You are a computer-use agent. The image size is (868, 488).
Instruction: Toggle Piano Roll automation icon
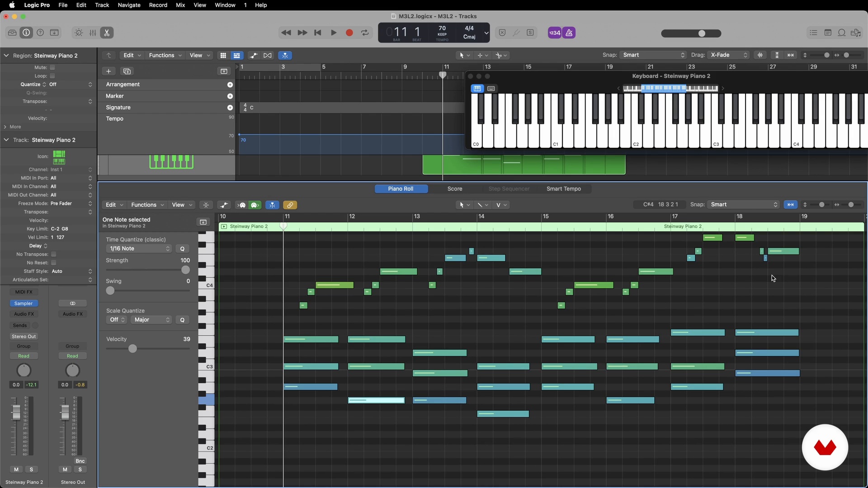coord(223,205)
